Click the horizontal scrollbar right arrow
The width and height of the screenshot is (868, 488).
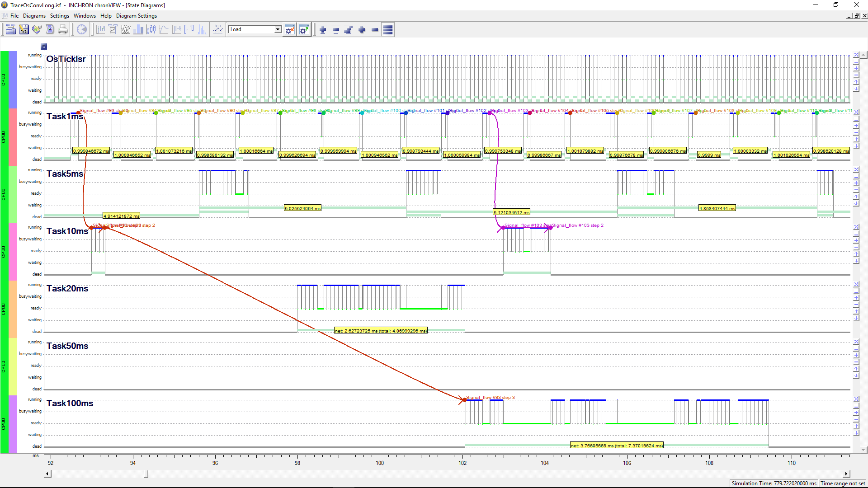click(x=846, y=474)
